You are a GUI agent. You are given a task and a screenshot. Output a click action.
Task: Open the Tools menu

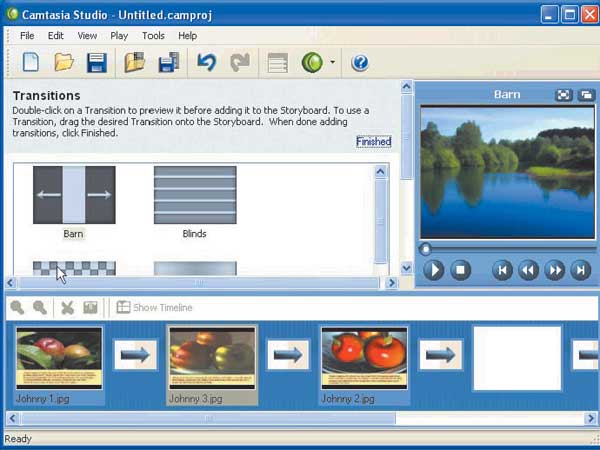click(x=153, y=36)
